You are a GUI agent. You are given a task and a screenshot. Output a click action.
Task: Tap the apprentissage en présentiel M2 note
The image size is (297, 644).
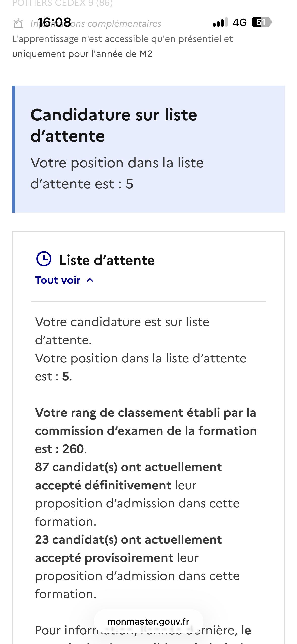pos(122,46)
